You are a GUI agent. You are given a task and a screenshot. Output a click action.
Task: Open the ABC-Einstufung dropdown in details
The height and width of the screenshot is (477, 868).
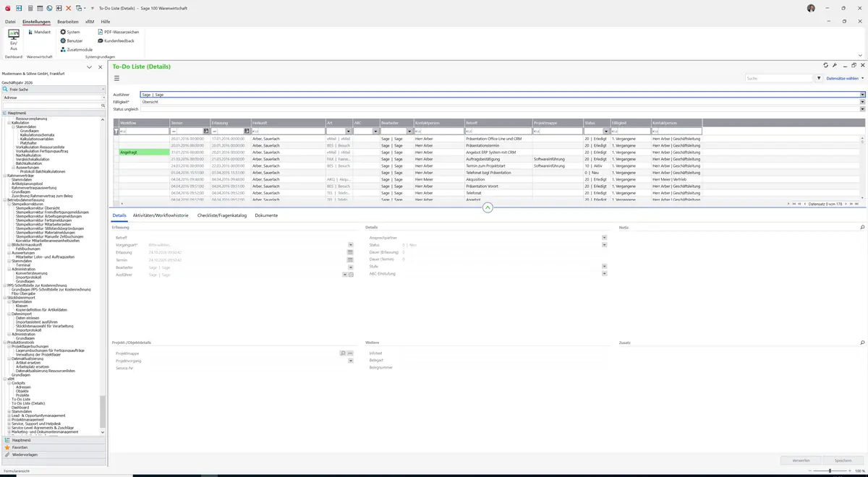(x=604, y=274)
